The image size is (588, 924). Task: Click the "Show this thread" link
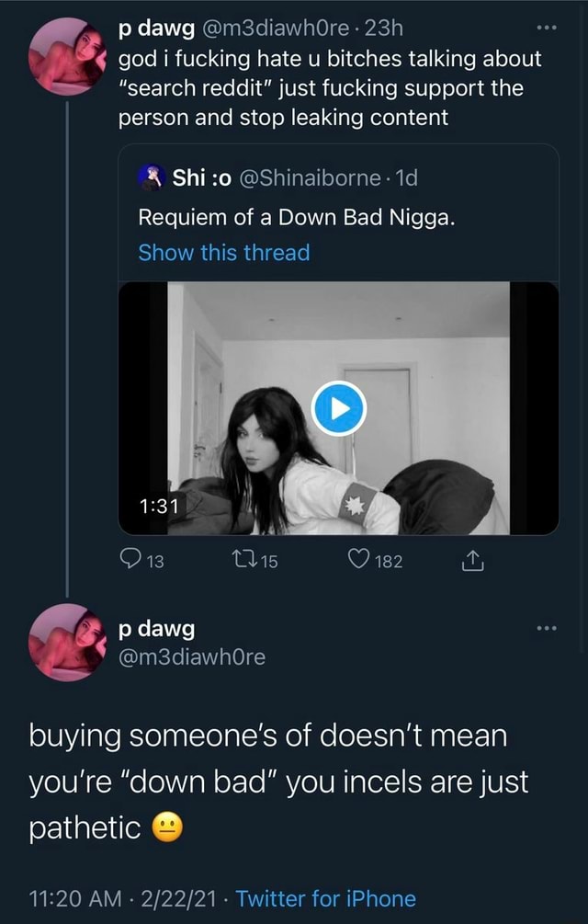point(223,253)
